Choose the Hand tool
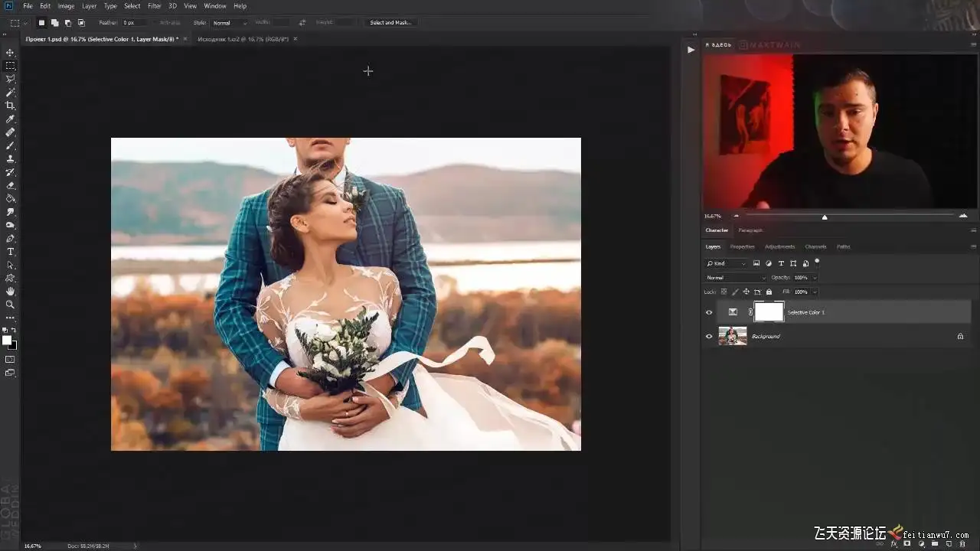The width and height of the screenshot is (980, 551). 10,292
